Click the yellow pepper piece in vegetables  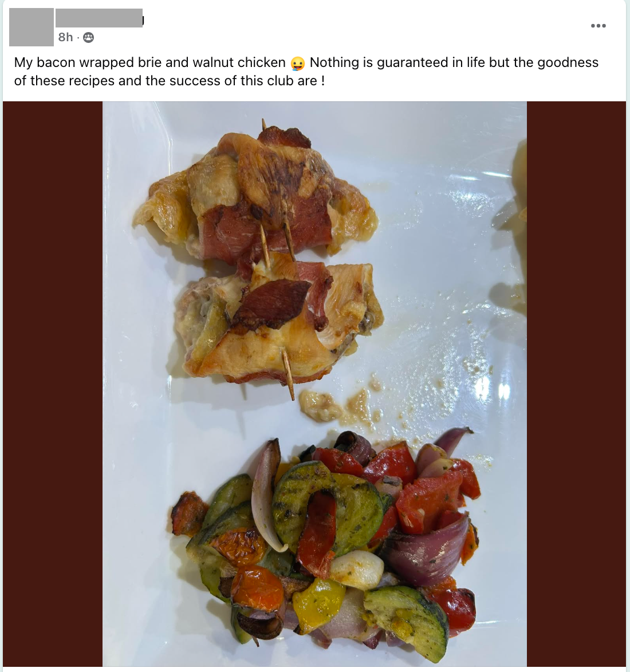coord(318,604)
